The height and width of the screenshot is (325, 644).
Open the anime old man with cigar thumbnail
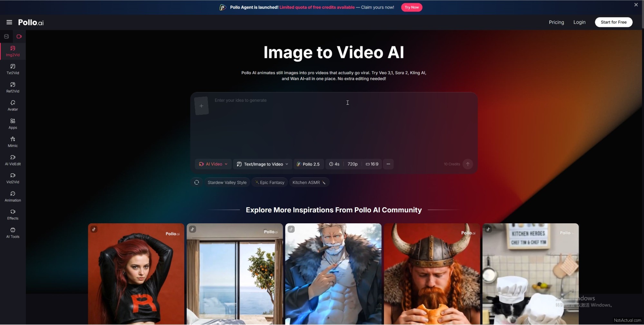click(333, 274)
